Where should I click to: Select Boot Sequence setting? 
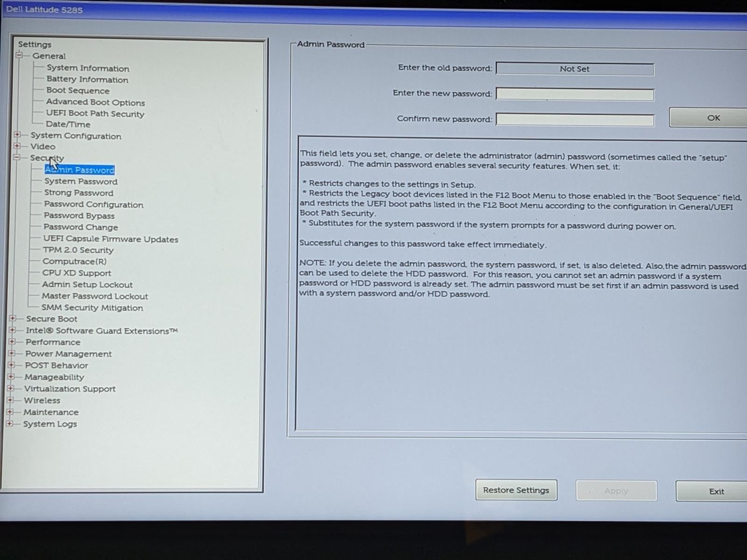(78, 91)
